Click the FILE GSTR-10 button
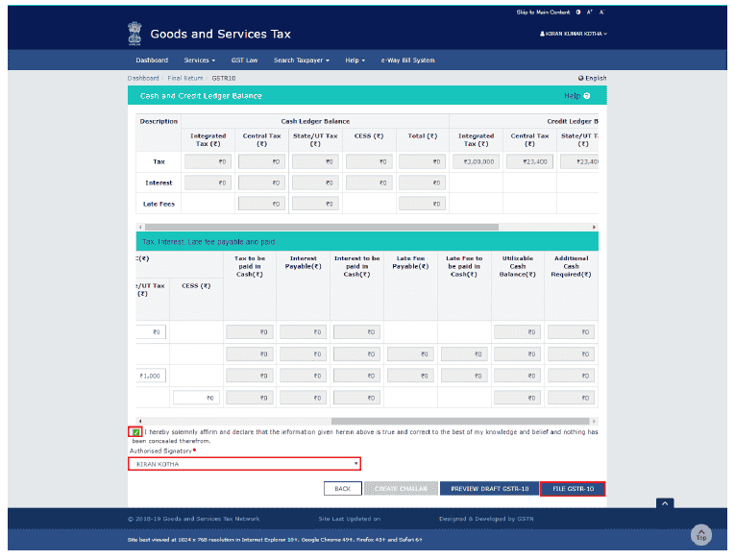 pos(573,488)
